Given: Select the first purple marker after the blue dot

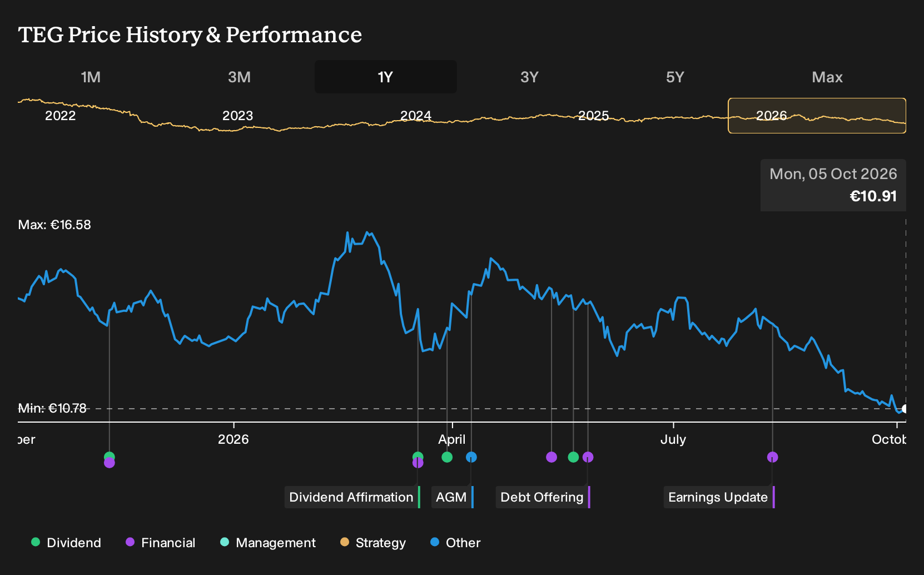Looking at the screenshot, I should (x=552, y=457).
